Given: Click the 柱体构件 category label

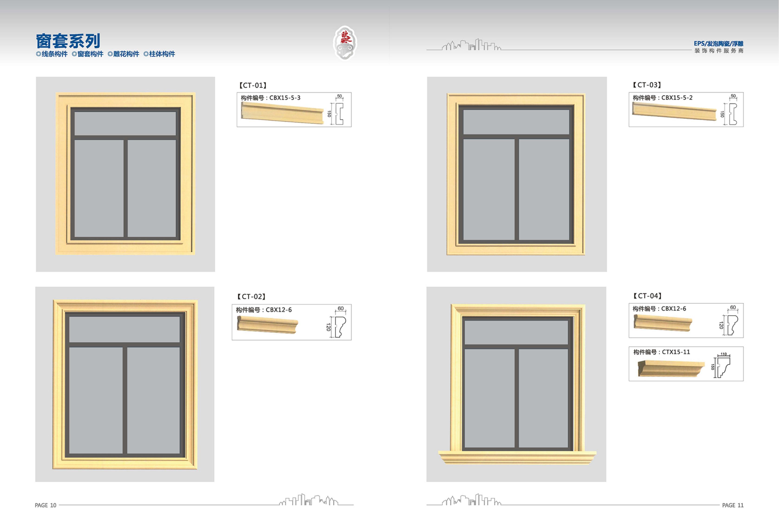Looking at the screenshot, I should coord(162,54).
